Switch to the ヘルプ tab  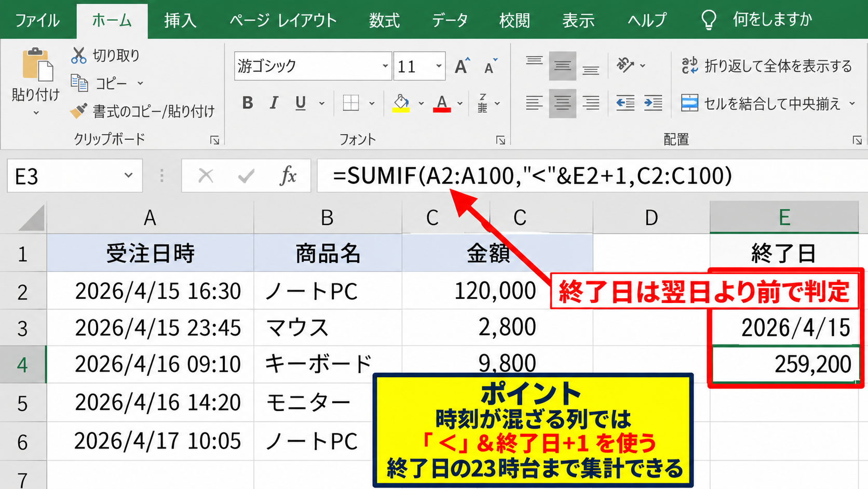pos(647,20)
